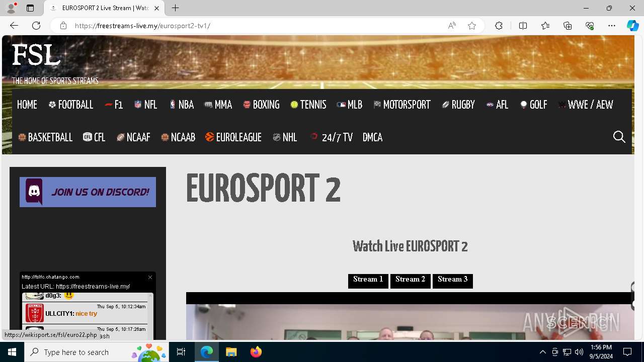Viewport: 644px width, 362px height.
Task: Click Join Us On Discord banner
Action: tap(88, 192)
